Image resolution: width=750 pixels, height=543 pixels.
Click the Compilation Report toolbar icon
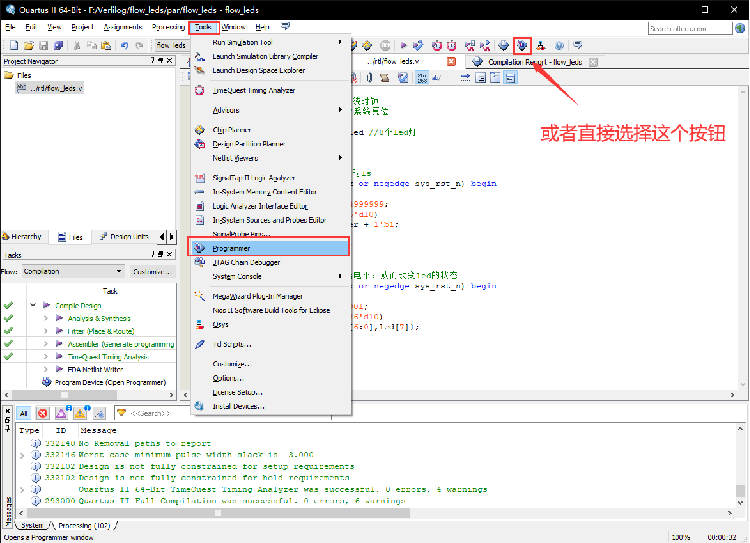[503, 45]
